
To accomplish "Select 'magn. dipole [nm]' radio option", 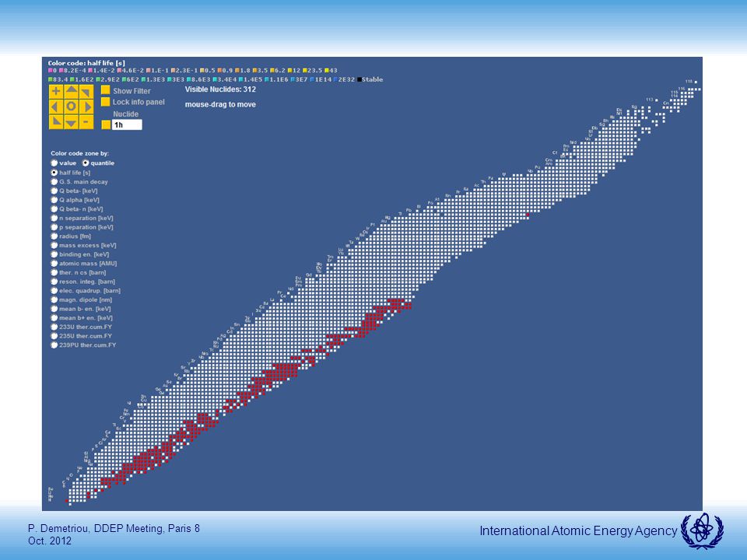I will (54, 299).
